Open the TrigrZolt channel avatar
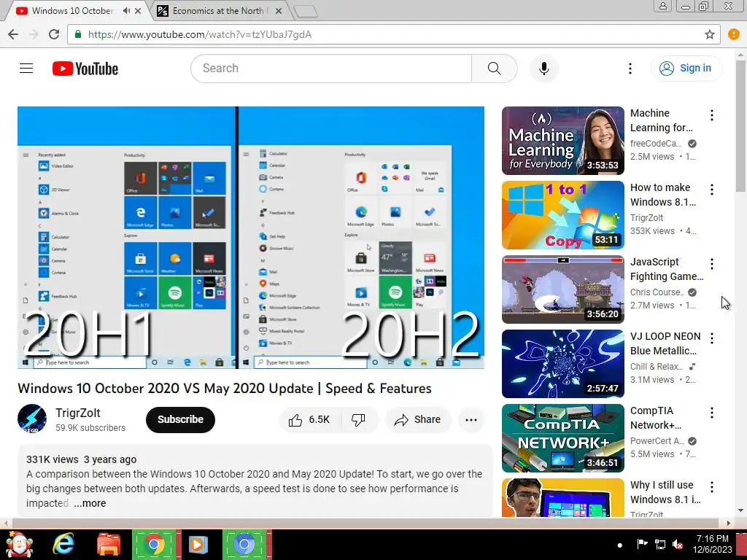The height and width of the screenshot is (560, 747). 32,419
